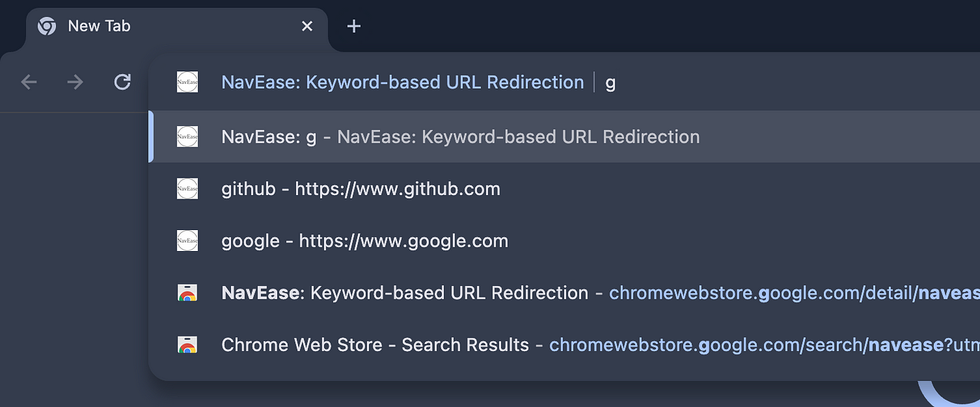Viewport: 980px width, 407px height.
Task: Click https://www.github.com URL text
Action: (x=398, y=189)
